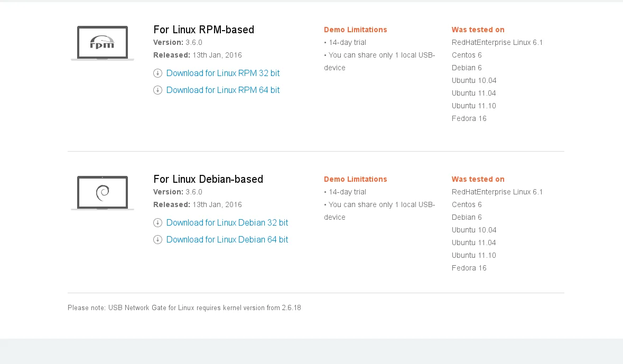623x364 pixels.
Task: Click Demo Limitations heading in the Debian section
Action: [x=355, y=179]
